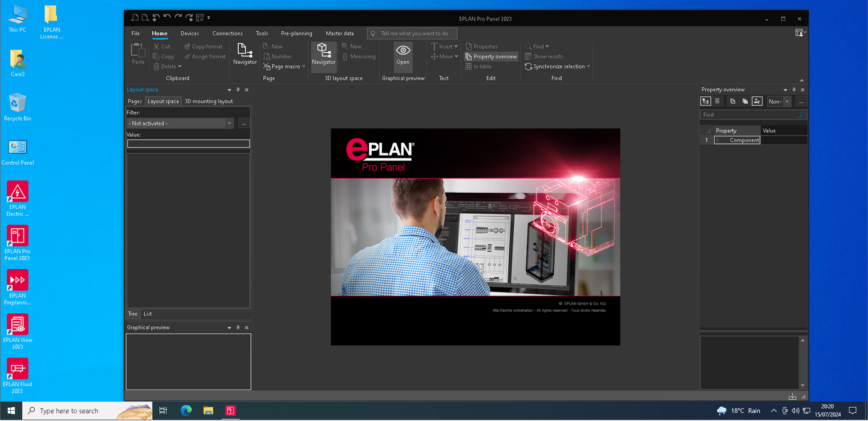Enable tree view in Property overview
Image resolution: width=868 pixels, height=421 pixels.
(x=706, y=101)
